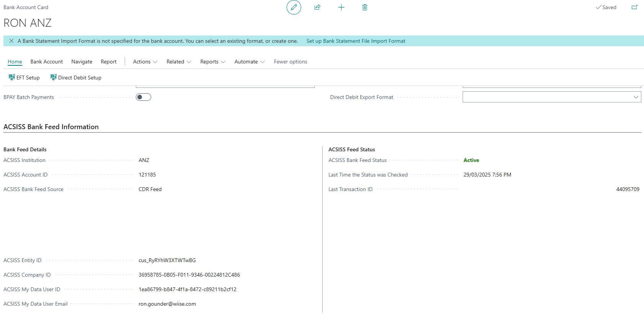Image resolution: width=644 pixels, height=316 pixels.
Task: Open the Report tab
Action: (x=109, y=62)
